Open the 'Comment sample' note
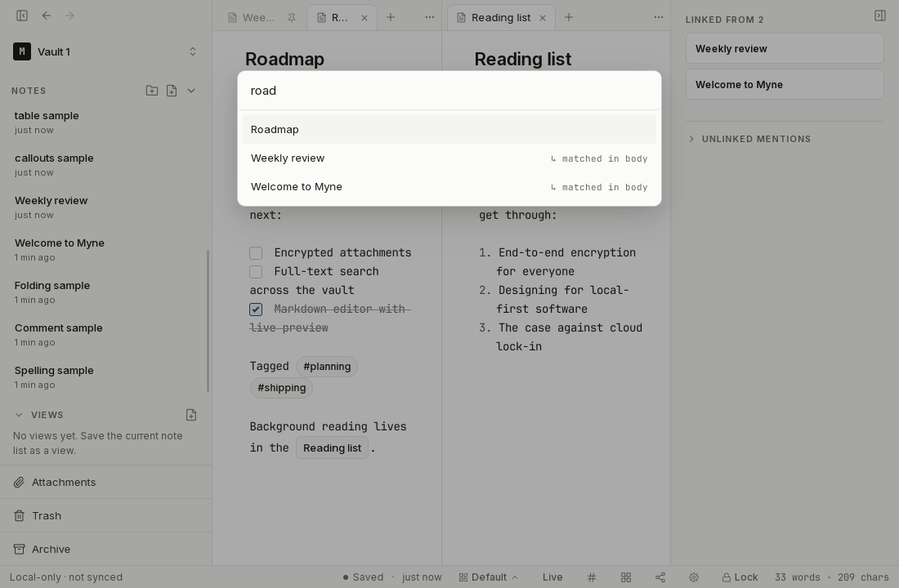Screen dimensions: 899x588 [x=105, y=334]
